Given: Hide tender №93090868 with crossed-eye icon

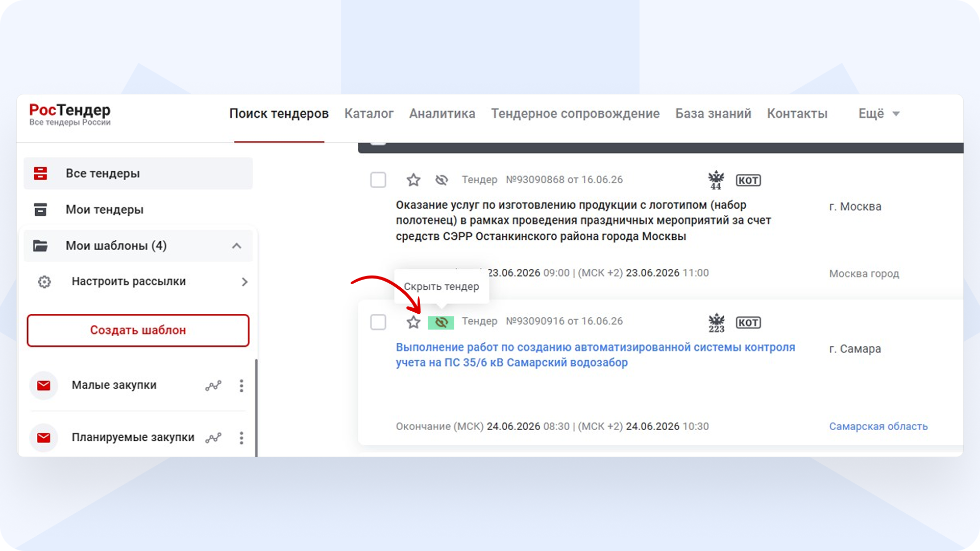Looking at the screenshot, I should [x=442, y=180].
